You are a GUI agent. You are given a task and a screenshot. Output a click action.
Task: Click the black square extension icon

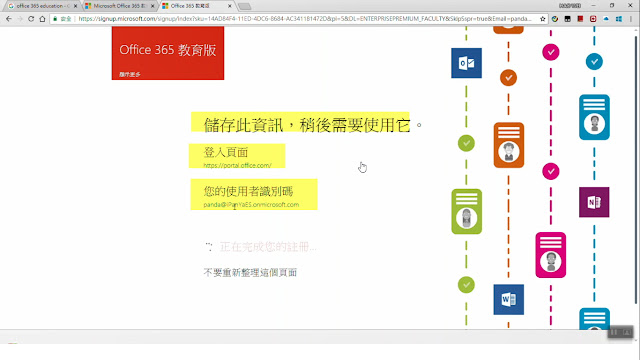[567, 19]
